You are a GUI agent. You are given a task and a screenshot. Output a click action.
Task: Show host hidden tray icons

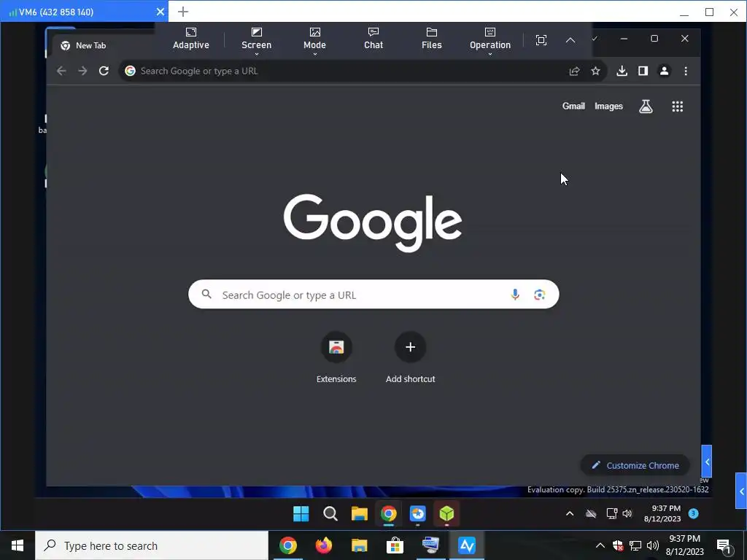coord(600,545)
